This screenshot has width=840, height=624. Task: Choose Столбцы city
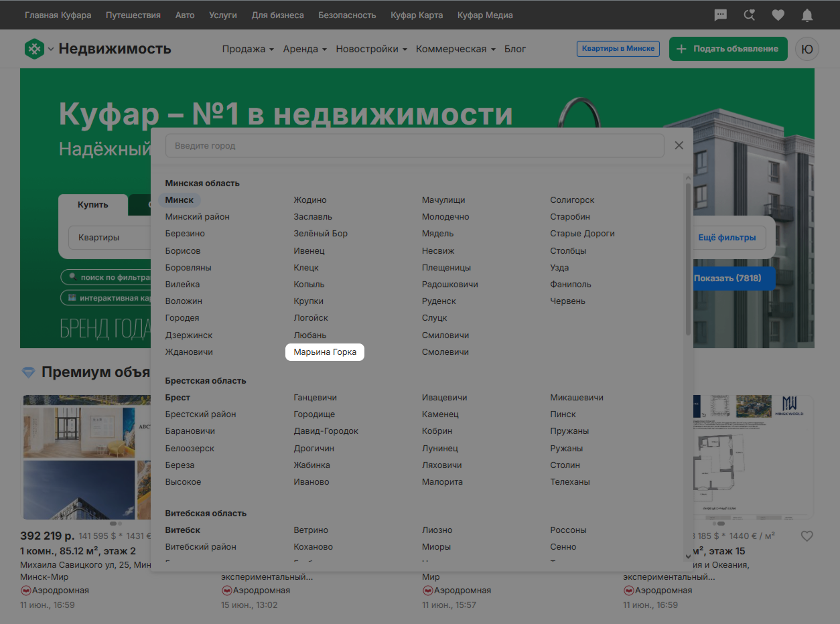[x=568, y=251]
